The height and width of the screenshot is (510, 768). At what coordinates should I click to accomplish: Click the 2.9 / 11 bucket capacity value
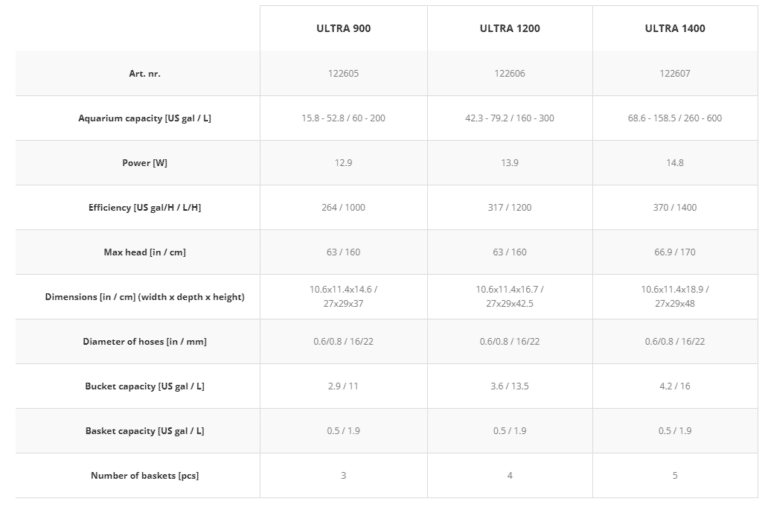(x=343, y=386)
